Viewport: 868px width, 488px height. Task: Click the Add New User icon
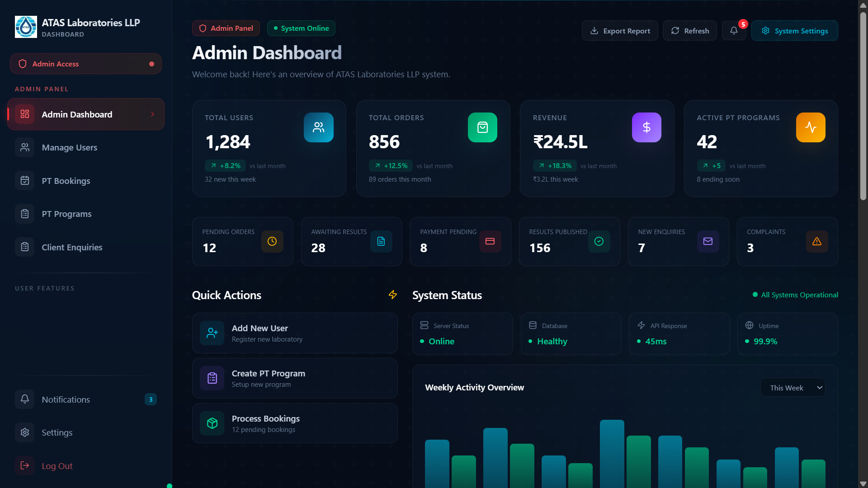click(x=212, y=333)
